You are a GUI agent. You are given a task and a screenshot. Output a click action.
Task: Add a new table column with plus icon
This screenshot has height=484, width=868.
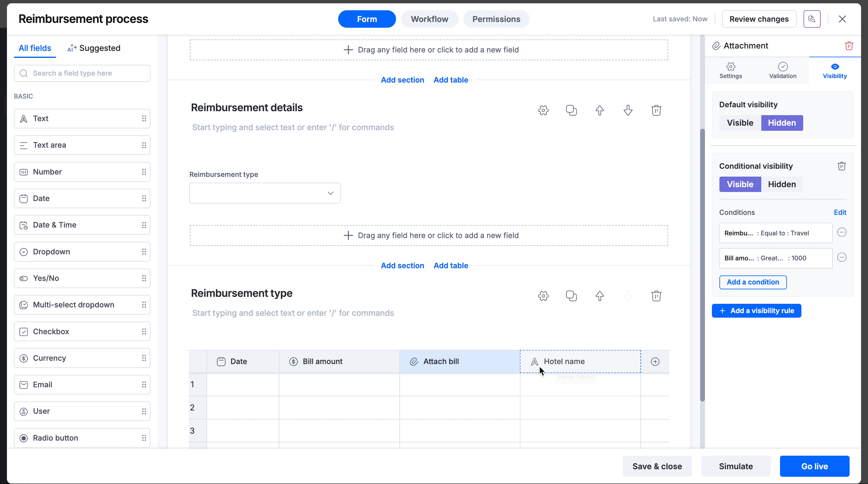655,362
